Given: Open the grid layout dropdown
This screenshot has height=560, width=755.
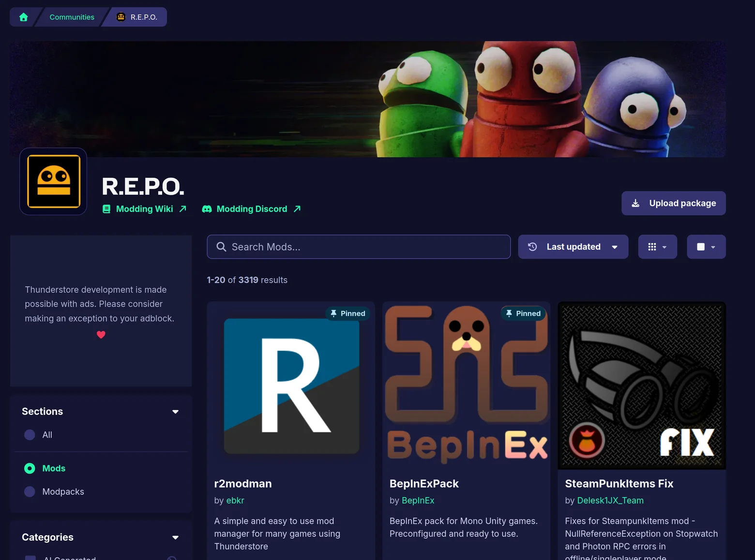Looking at the screenshot, I should (x=657, y=247).
